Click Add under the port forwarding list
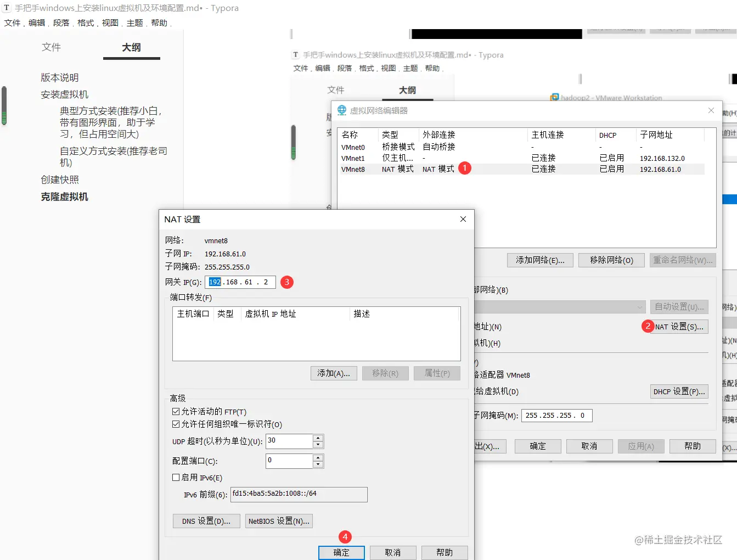 334,373
